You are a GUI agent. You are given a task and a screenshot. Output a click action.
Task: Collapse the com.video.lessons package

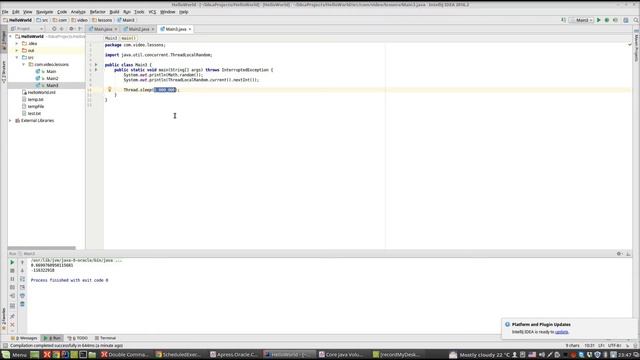24,64
